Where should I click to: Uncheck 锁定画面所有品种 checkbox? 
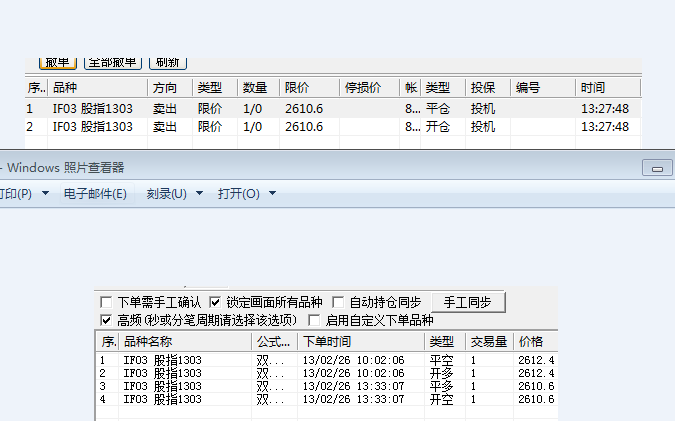215,302
